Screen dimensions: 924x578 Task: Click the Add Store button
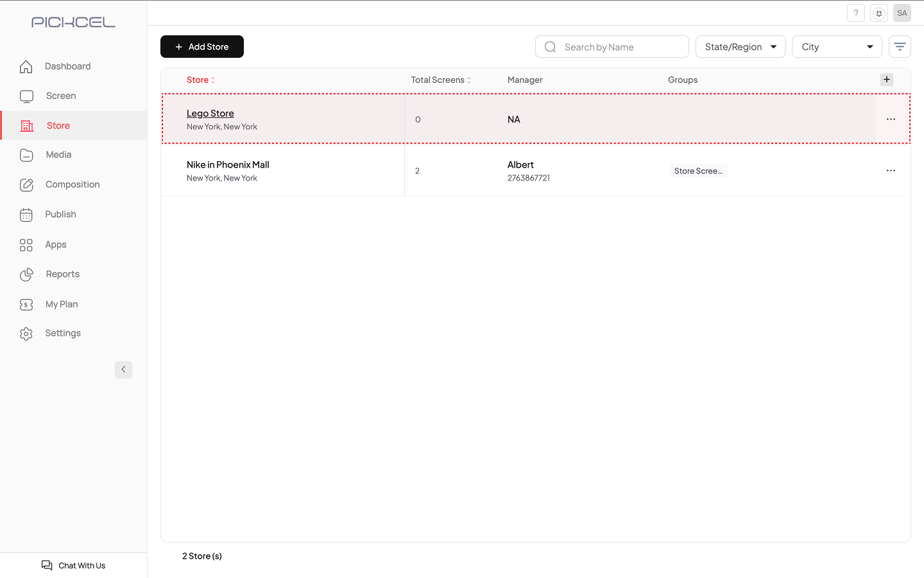pos(202,47)
